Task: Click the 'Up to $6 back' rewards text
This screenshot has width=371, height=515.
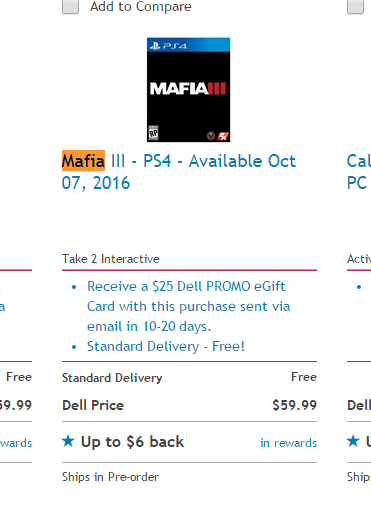Action: pos(132,442)
